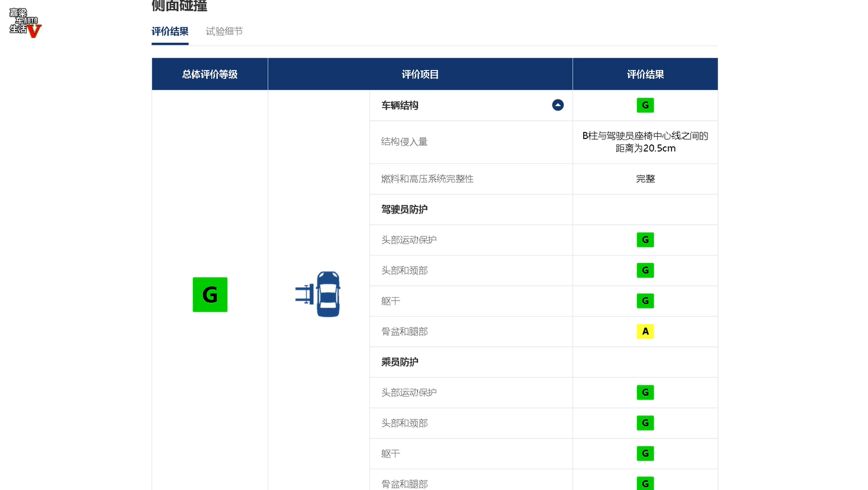Screen dimensions: 868x490
Task: Click the 乘员防护 section heading
Action: [x=400, y=362]
